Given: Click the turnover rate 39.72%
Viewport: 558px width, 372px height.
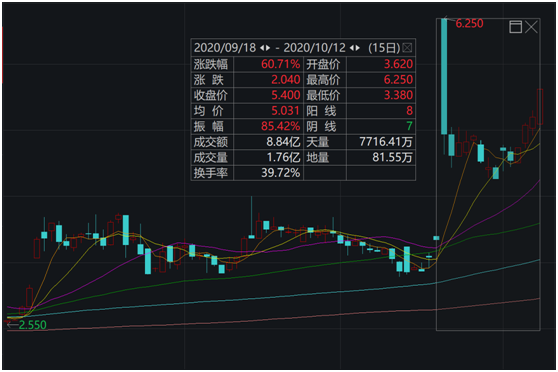Looking at the screenshot, I should point(280,173).
